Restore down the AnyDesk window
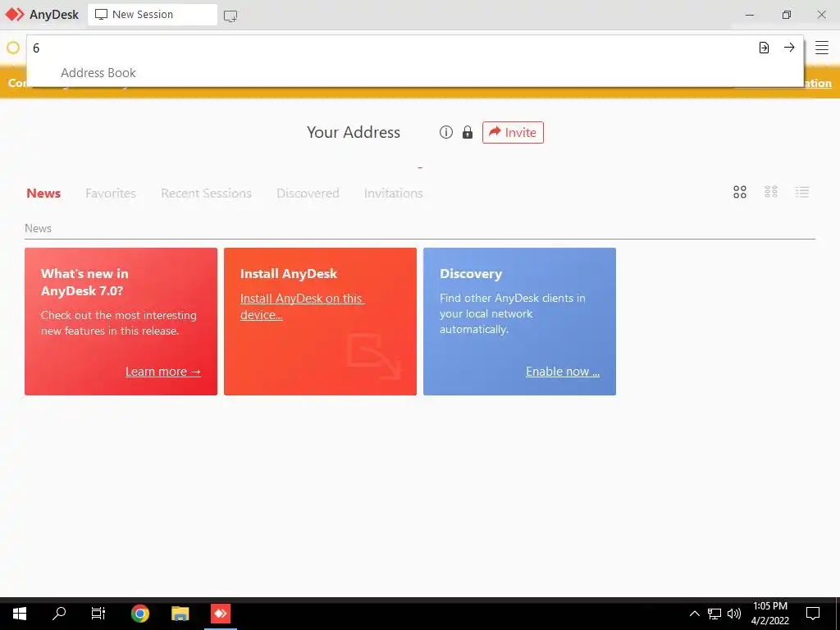The image size is (840, 630). 786,15
